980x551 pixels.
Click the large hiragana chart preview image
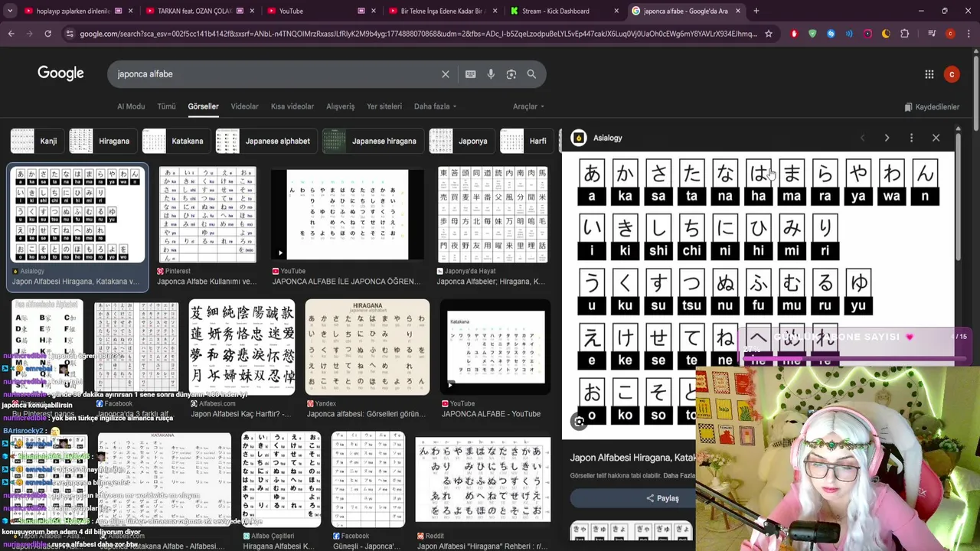[758, 295]
